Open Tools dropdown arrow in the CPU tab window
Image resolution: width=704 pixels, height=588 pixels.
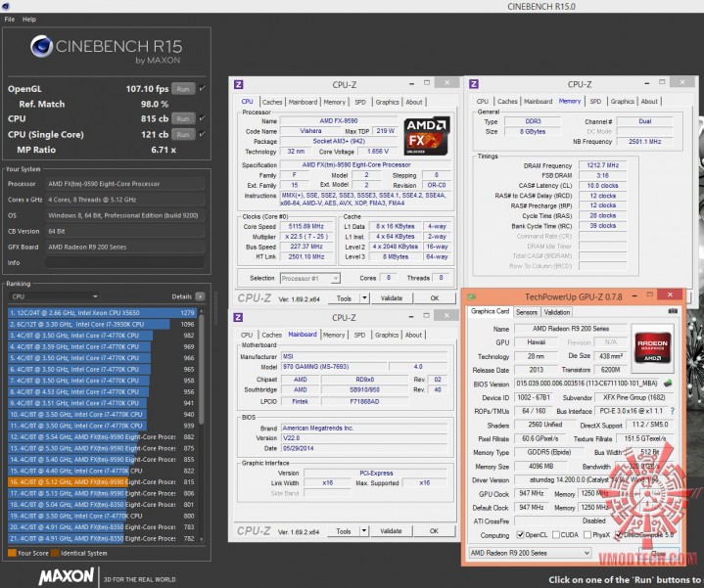tap(364, 297)
